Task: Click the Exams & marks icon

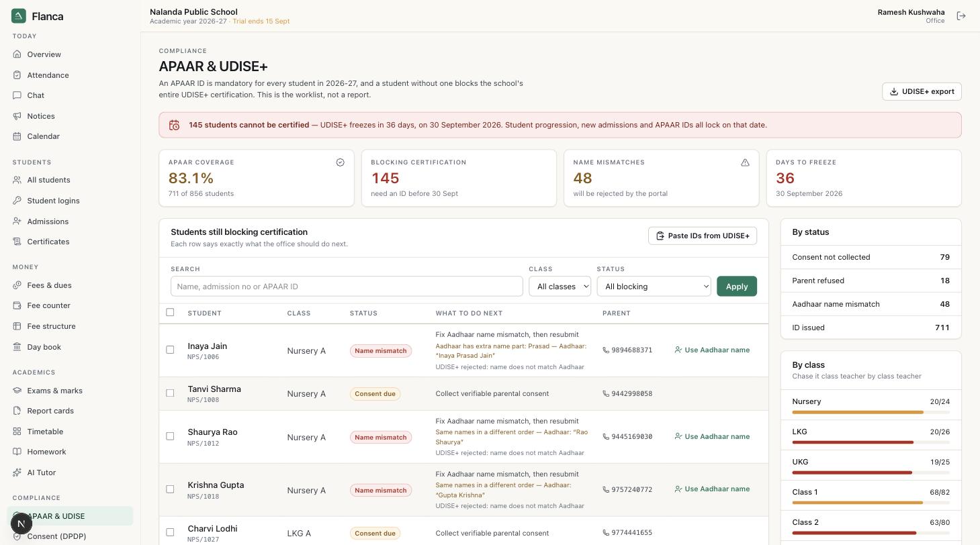Action: tap(17, 391)
